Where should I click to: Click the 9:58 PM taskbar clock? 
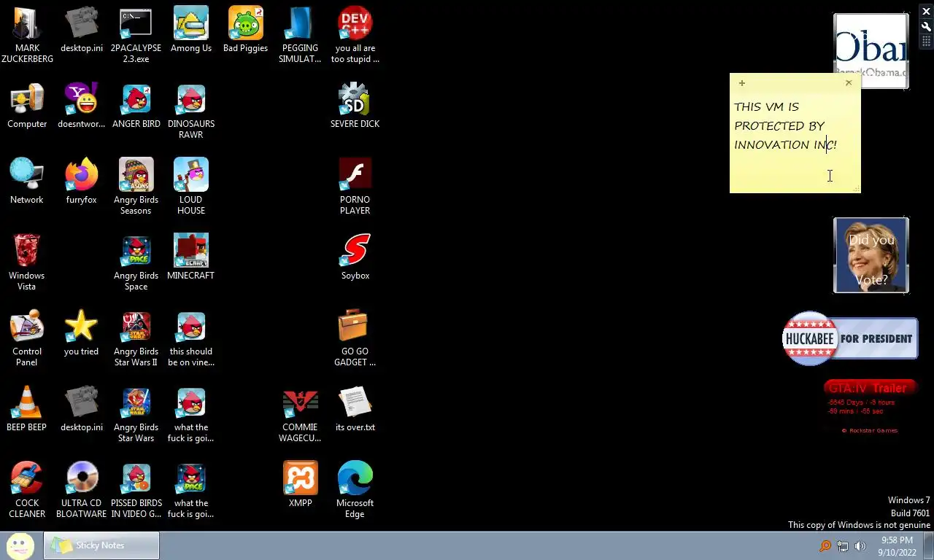tap(897, 546)
